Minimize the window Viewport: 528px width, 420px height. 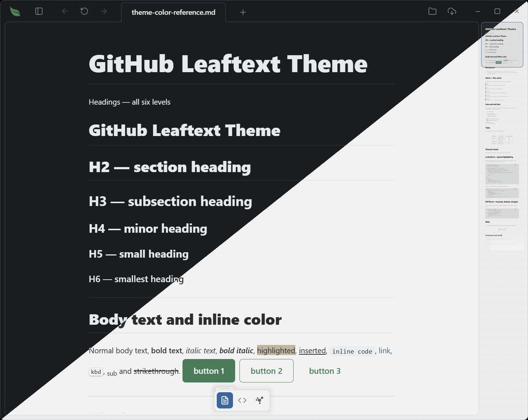click(x=478, y=12)
